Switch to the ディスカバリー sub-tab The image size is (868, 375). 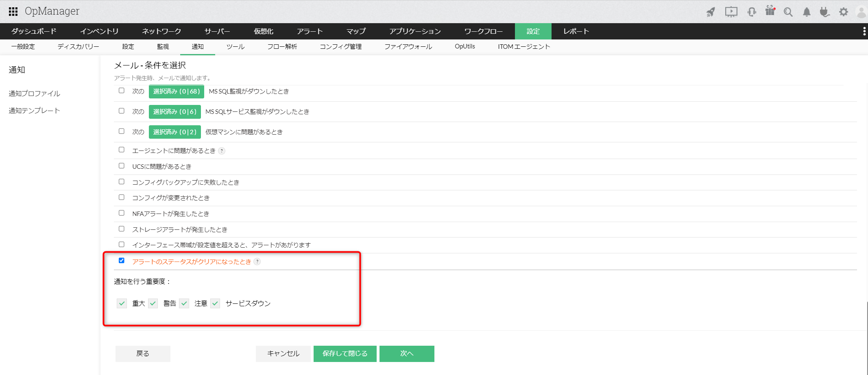point(78,47)
